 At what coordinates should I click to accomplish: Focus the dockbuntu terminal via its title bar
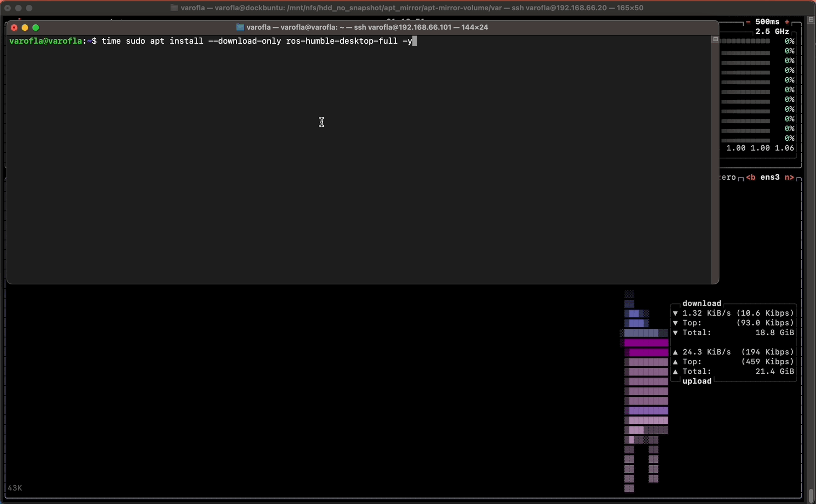pos(410,8)
